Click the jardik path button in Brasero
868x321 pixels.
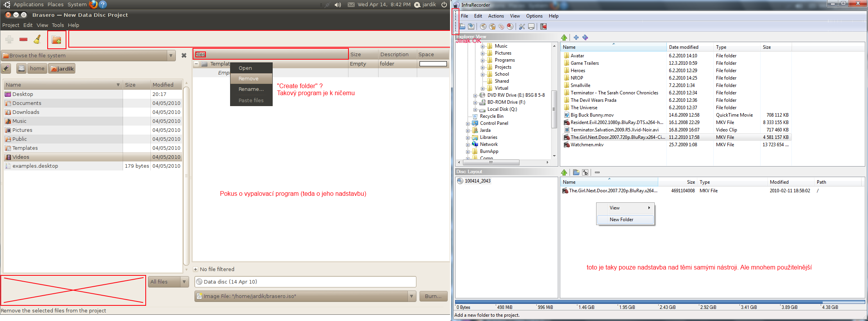click(x=62, y=69)
